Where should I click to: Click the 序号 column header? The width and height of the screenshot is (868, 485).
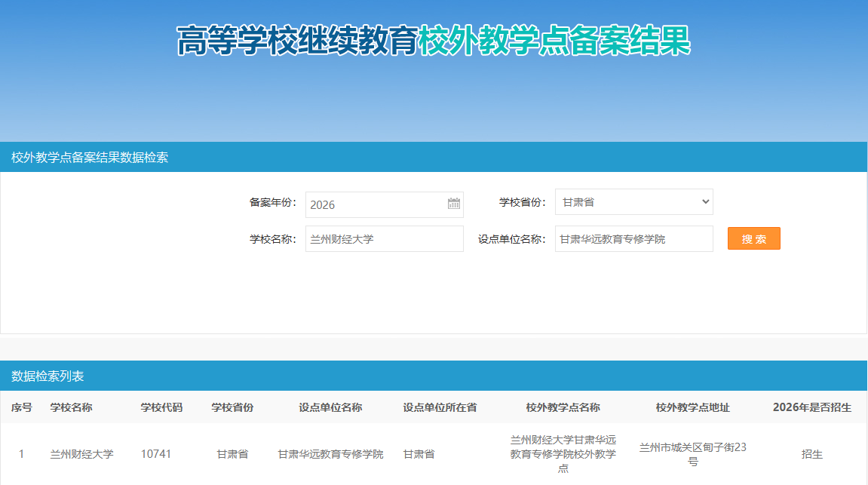coord(22,407)
